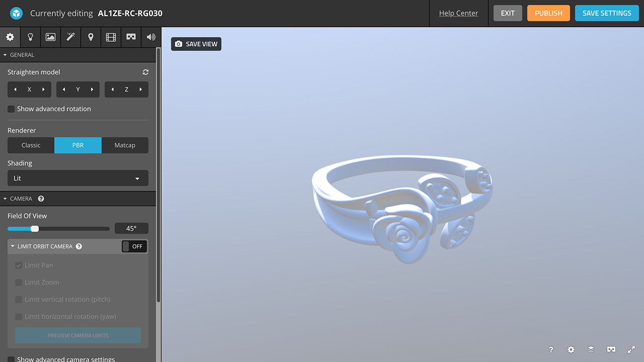The height and width of the screenshot is (362, 644).
Task: Open the Annotations tab with pin icon
Action: (91, 37)
